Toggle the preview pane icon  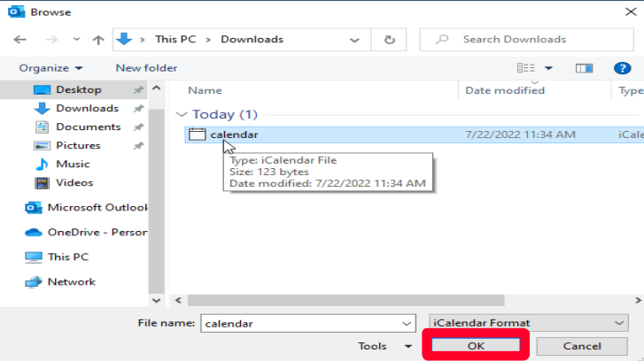(584, 68)
